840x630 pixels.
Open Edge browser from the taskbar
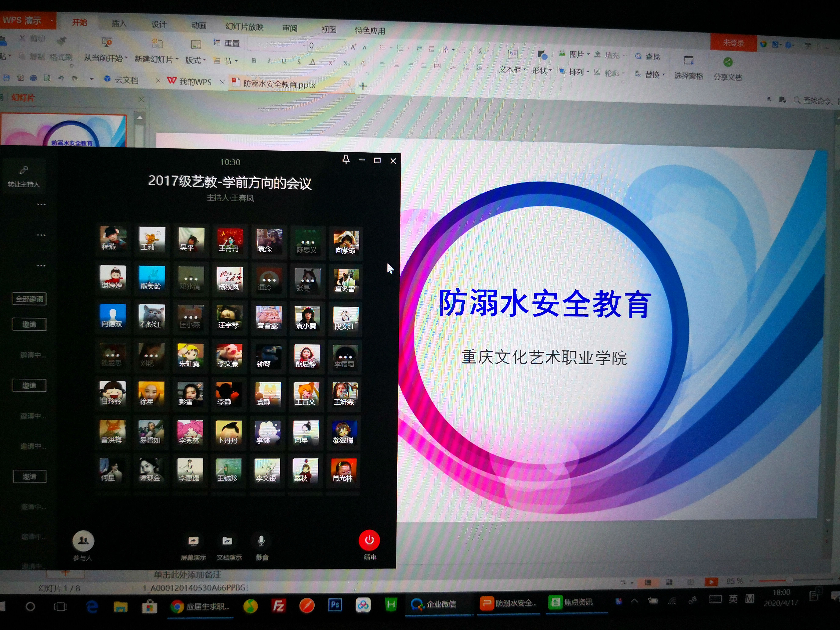click(x=91, y=607)
